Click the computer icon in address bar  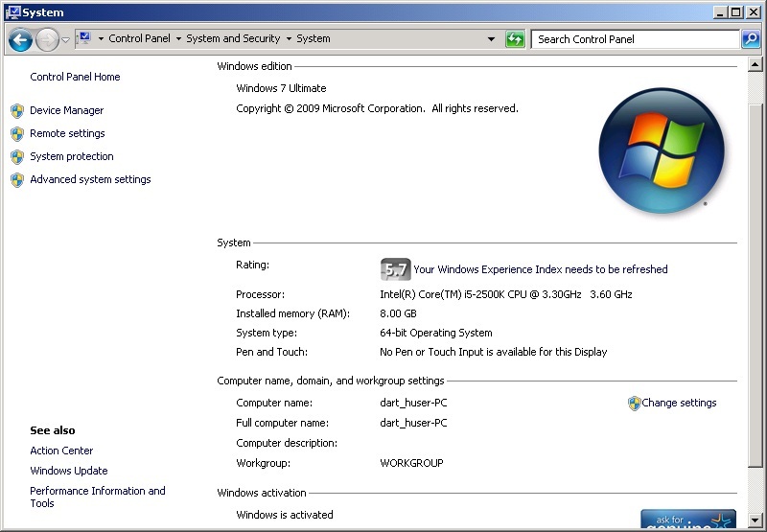[x=84, y=38]
